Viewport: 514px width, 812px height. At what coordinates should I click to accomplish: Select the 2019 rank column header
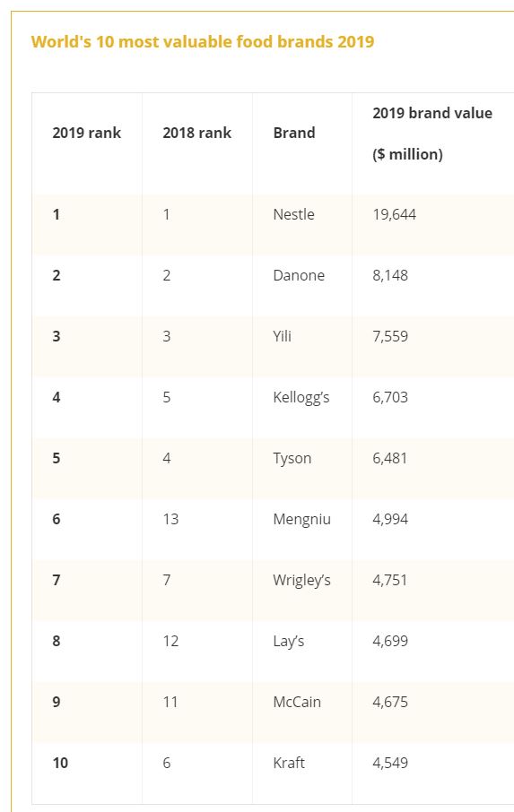pyautogui.click(x=86, y=133)
